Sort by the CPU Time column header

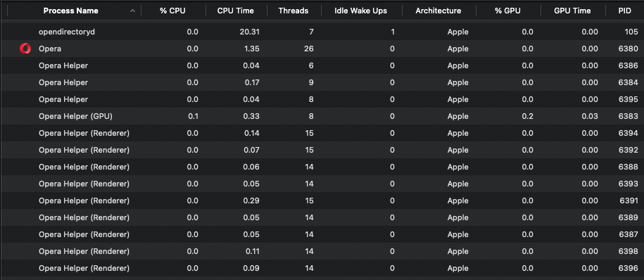pyautogui.click(x=236, y=11)
